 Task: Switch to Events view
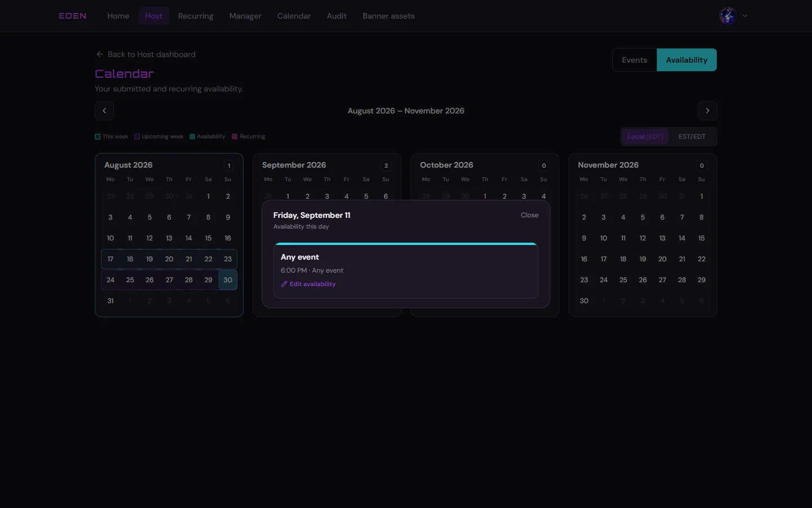pos(634,60)
